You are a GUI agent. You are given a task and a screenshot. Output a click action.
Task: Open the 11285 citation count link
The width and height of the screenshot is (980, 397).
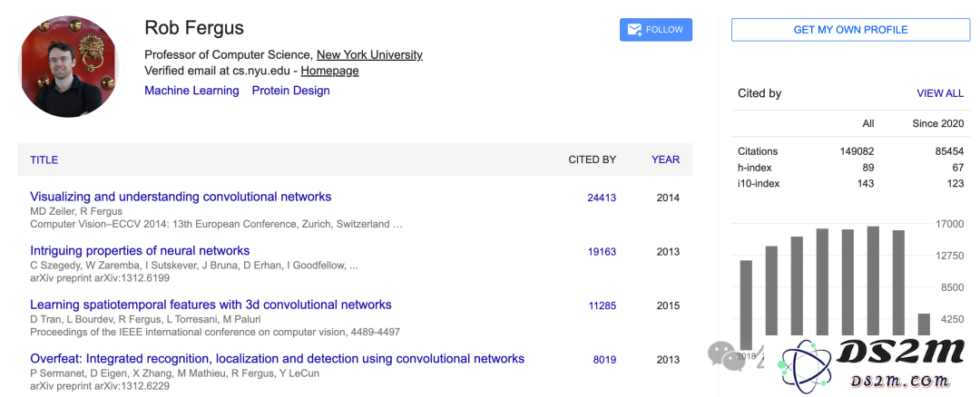click(603, 305)
